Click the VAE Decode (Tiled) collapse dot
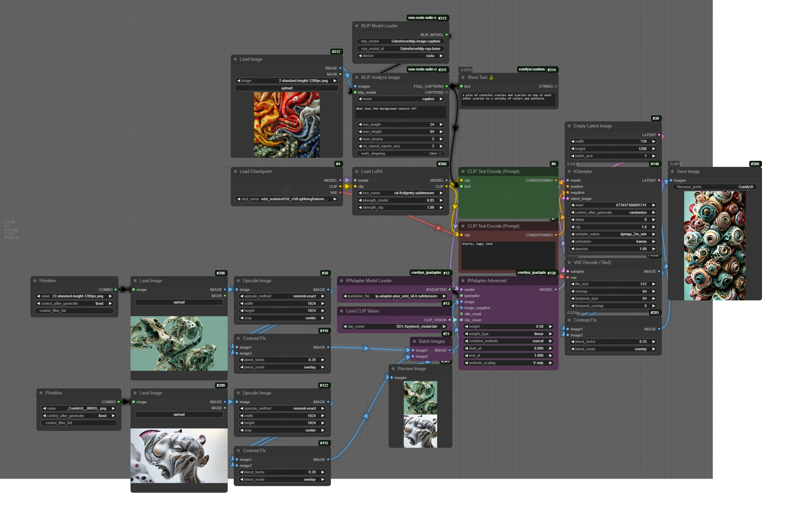792x532 pixels. pos(569,262)
